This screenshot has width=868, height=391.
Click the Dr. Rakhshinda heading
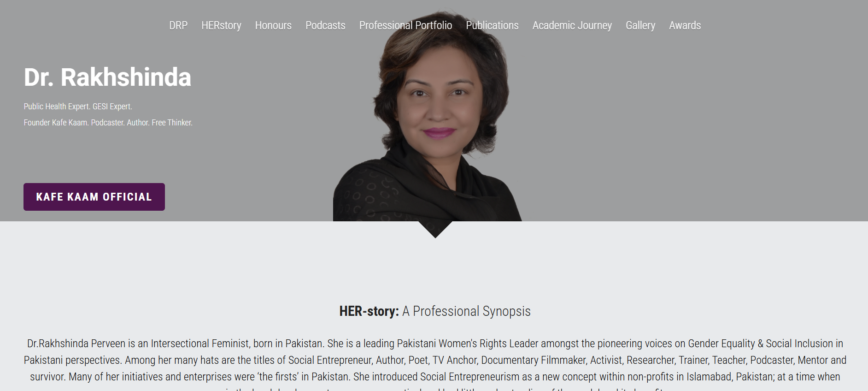click(x=107, y=77)
